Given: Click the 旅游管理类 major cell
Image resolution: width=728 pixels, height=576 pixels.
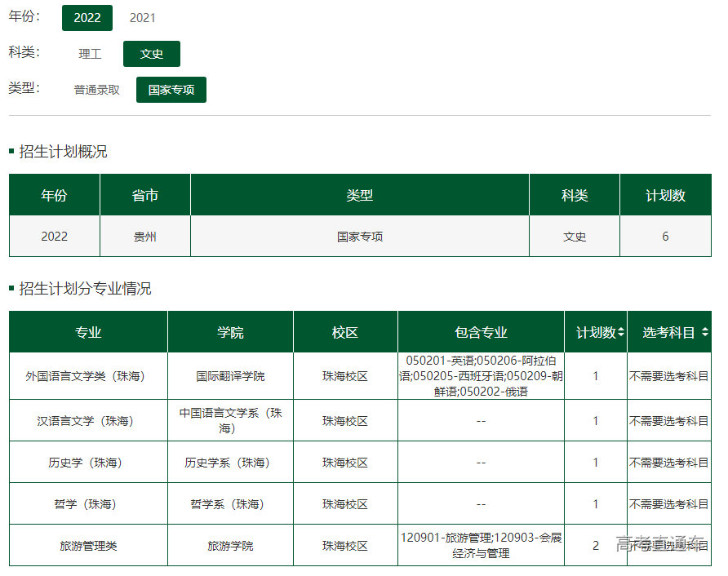Looking at the screenshot, I should (88, 546).
